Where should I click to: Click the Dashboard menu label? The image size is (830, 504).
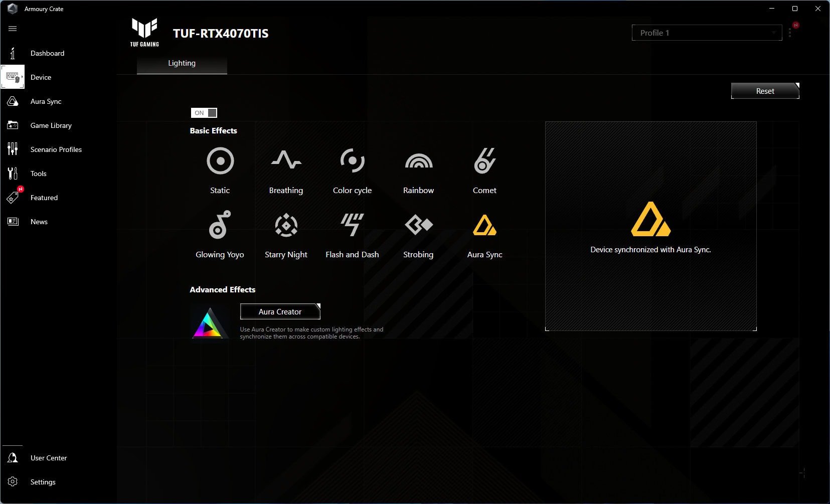click(47, 53)
